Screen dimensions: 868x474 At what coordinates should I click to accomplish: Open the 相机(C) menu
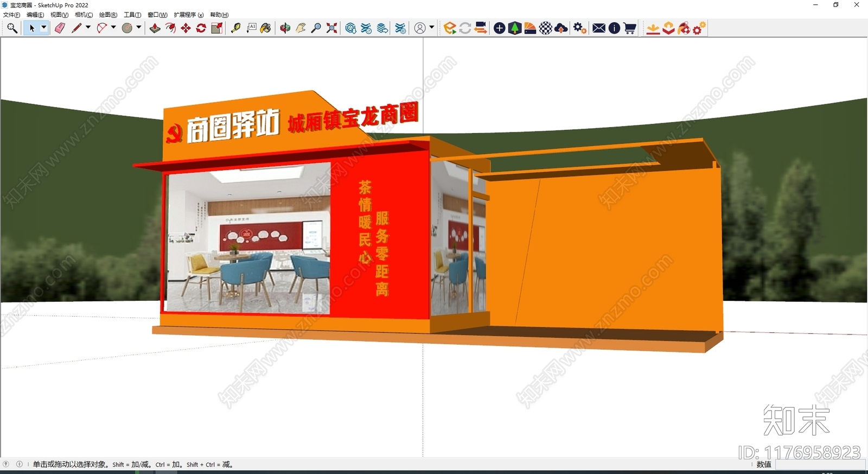click(84, 15)
